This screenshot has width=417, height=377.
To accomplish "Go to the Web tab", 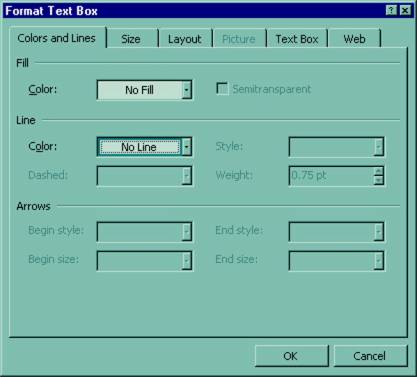I will [354, 39].
